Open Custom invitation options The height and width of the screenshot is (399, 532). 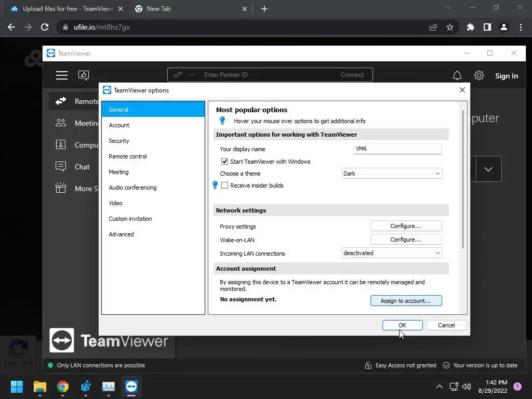coord(153,219)
